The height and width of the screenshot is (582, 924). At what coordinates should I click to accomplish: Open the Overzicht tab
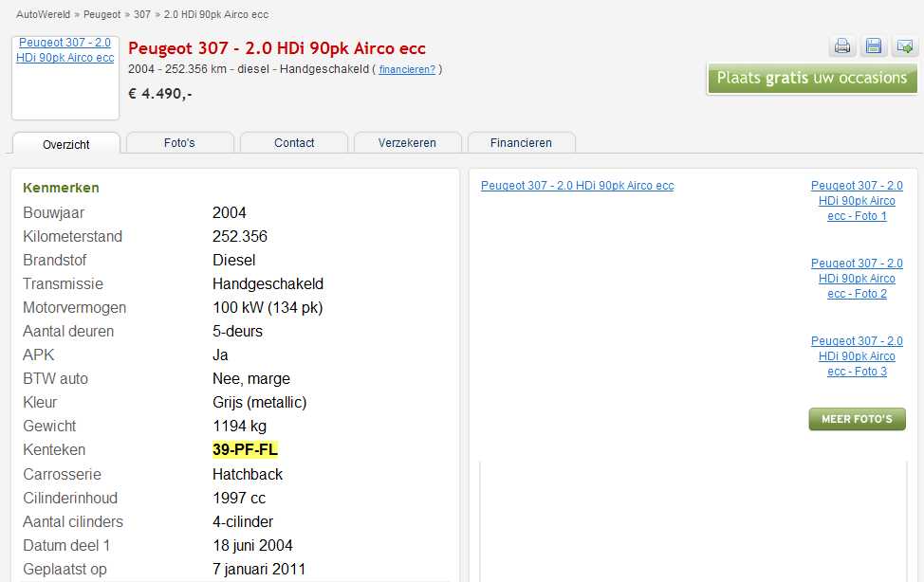[66, 144]
